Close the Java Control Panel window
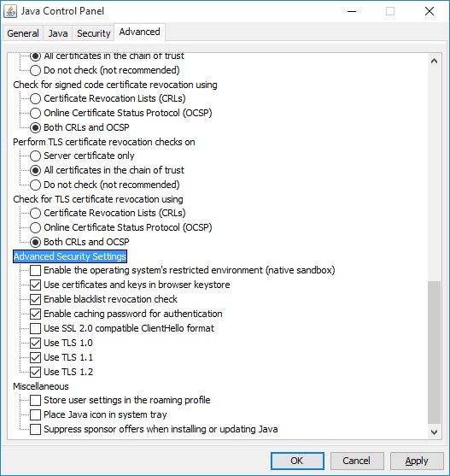 coord(429,11)
